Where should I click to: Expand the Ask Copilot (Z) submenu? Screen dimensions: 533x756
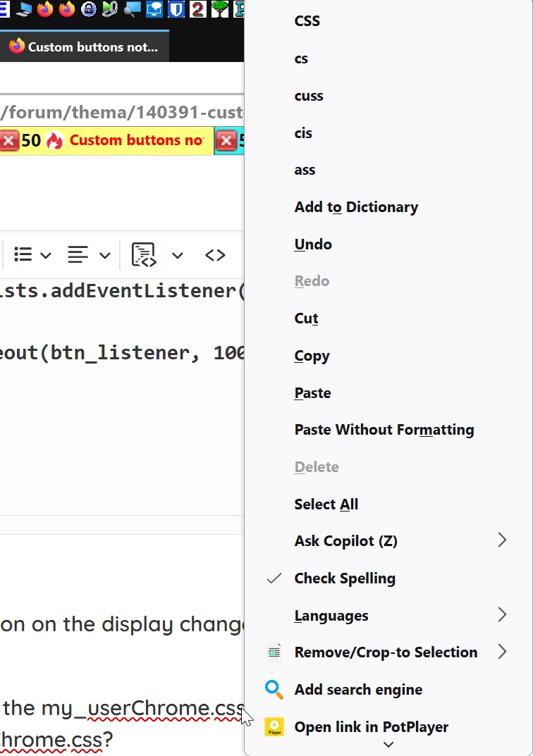(502, 540)
